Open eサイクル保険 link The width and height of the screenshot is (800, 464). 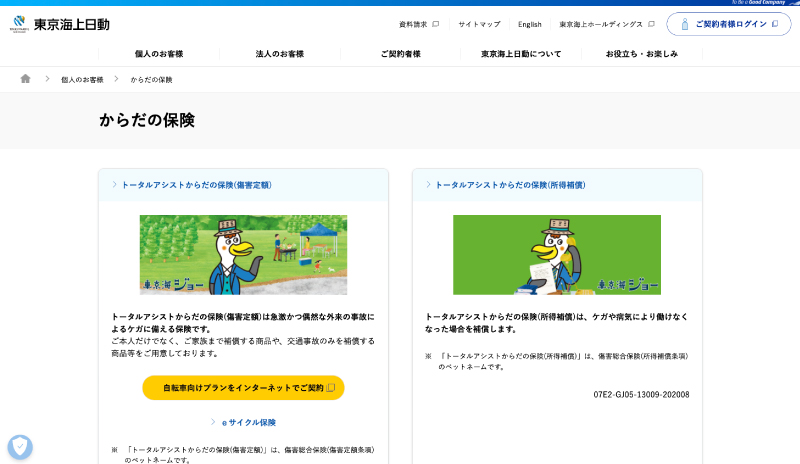[249, 422]
